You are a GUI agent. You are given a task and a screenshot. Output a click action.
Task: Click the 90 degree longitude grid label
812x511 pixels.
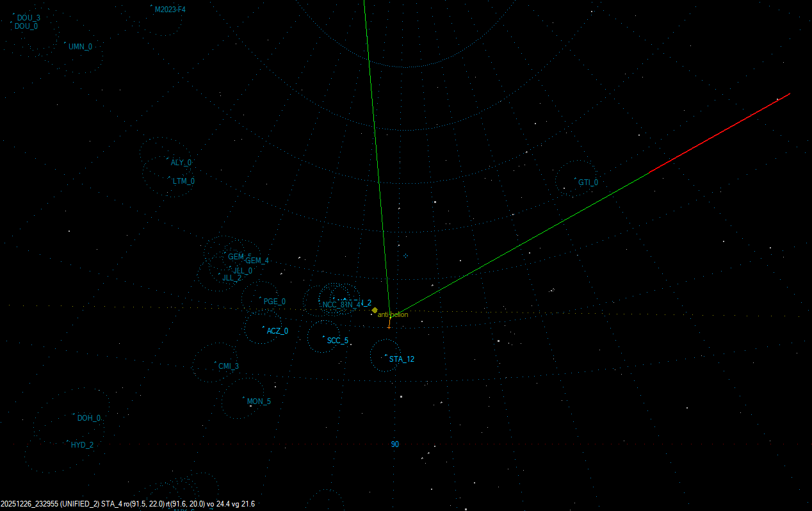point(395,444)
